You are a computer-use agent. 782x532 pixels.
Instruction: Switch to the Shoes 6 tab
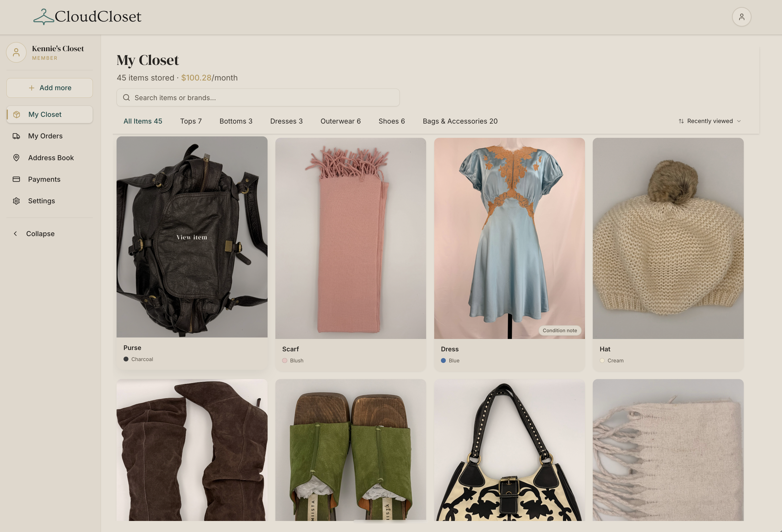pos(392,121)
